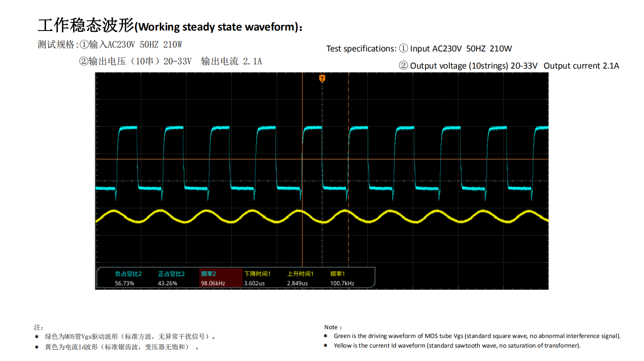Viewport: 644px width, 361px height.
Task: Click the solid orange vertical cursor line
Action: click(302, 243)
